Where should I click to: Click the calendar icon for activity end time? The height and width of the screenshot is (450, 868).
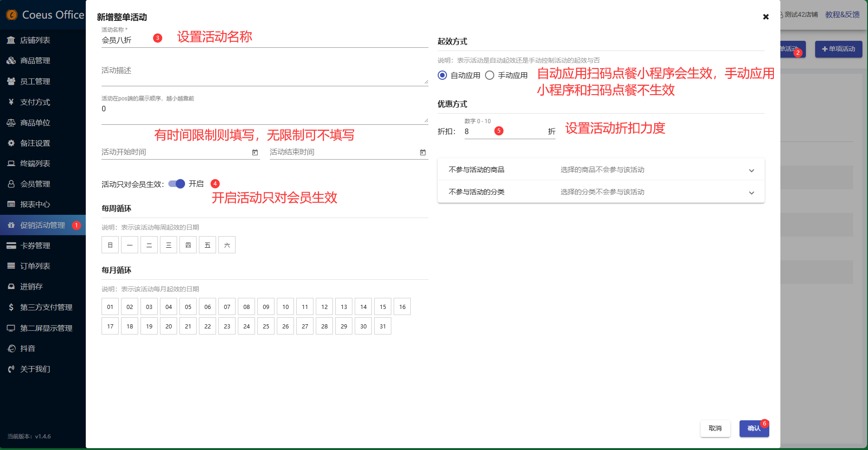422,153
